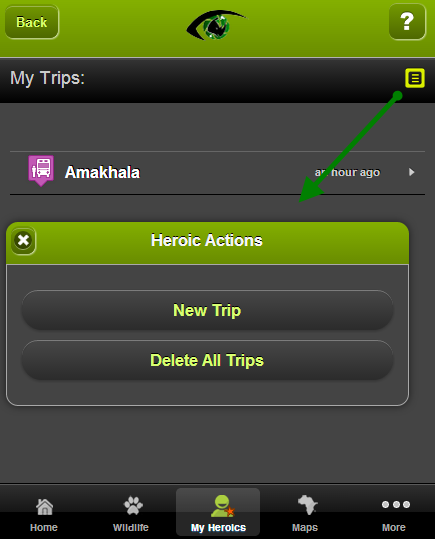
Task: Click the More three dots icon
Action: point(396,504)
